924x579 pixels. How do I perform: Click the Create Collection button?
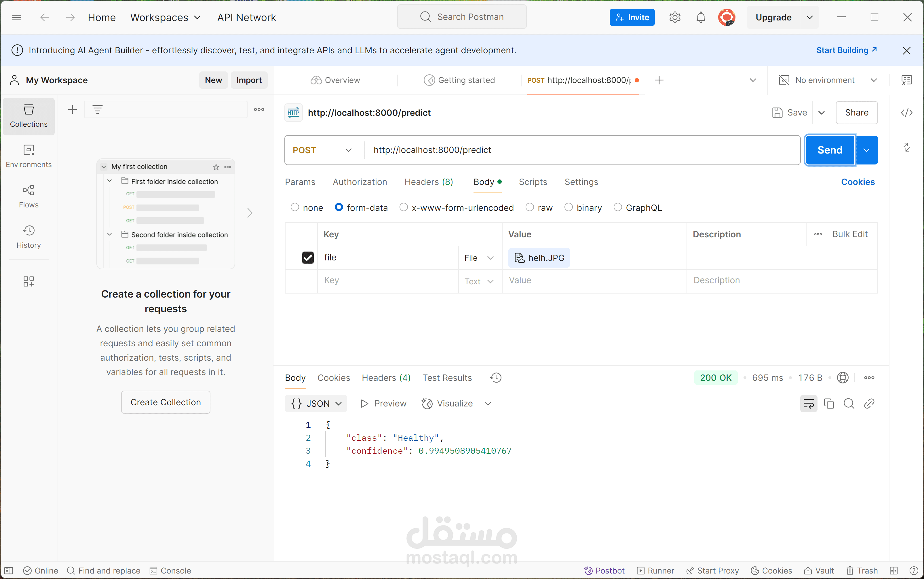point(166,402)
